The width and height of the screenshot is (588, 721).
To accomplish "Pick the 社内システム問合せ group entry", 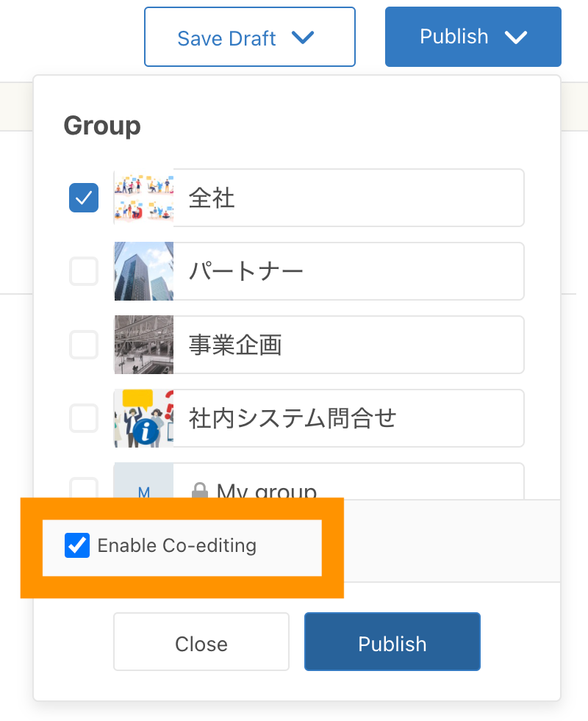I will 348,418.
